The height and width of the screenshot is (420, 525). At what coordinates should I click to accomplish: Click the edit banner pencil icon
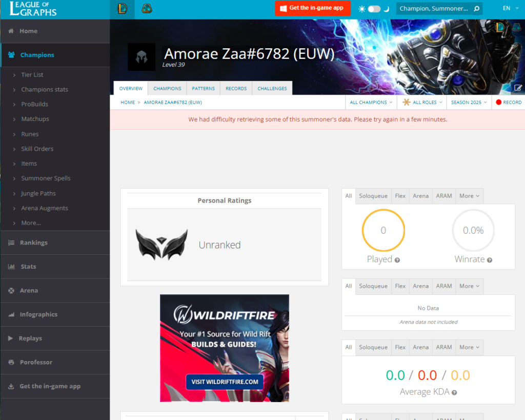pos(518,88)
